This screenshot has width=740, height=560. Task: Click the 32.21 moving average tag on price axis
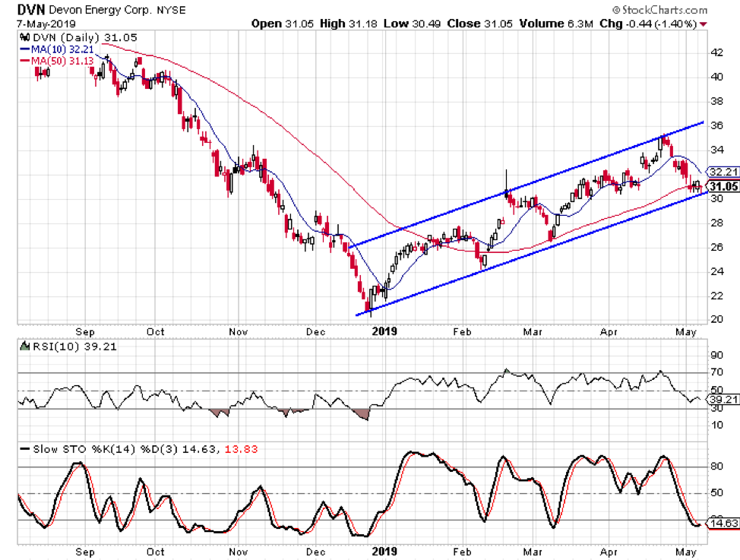(x=723, y=172)
